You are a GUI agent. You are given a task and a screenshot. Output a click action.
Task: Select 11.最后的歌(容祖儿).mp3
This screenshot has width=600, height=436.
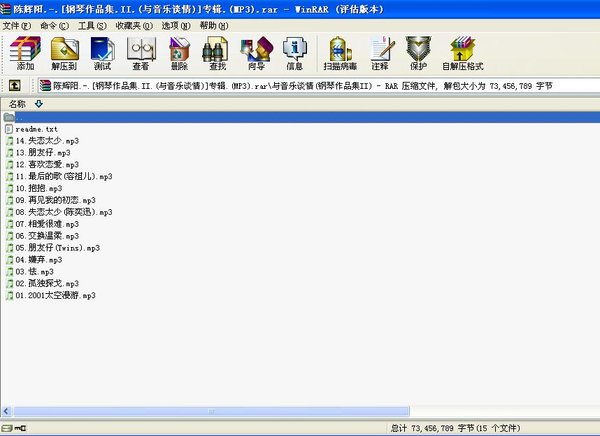(x=64, y=176)
